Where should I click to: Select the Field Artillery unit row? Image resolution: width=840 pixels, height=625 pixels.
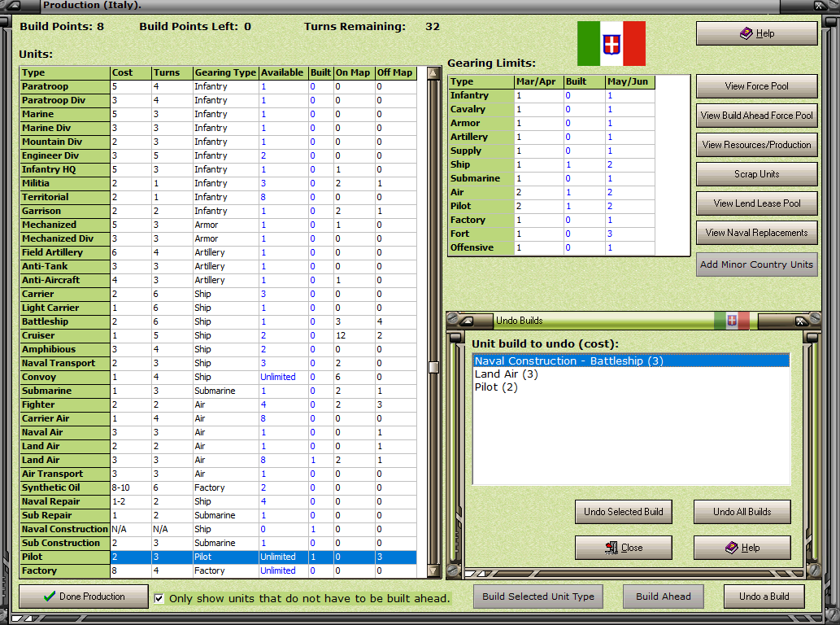coord(219,252)
